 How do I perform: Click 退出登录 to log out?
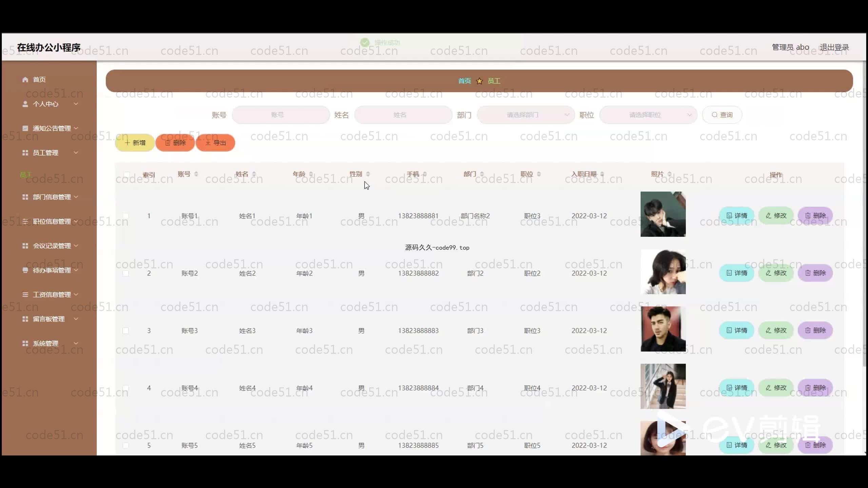[834, 47]
